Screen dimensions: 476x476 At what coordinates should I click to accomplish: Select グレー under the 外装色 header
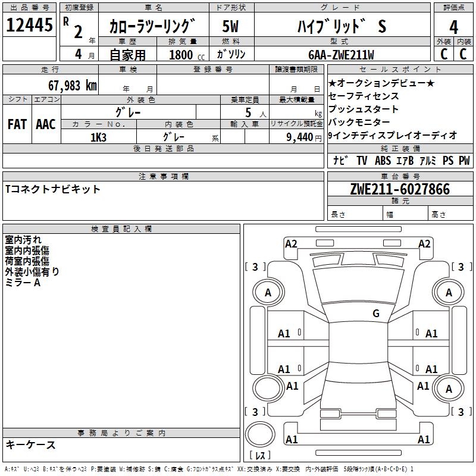pos(128,112)
